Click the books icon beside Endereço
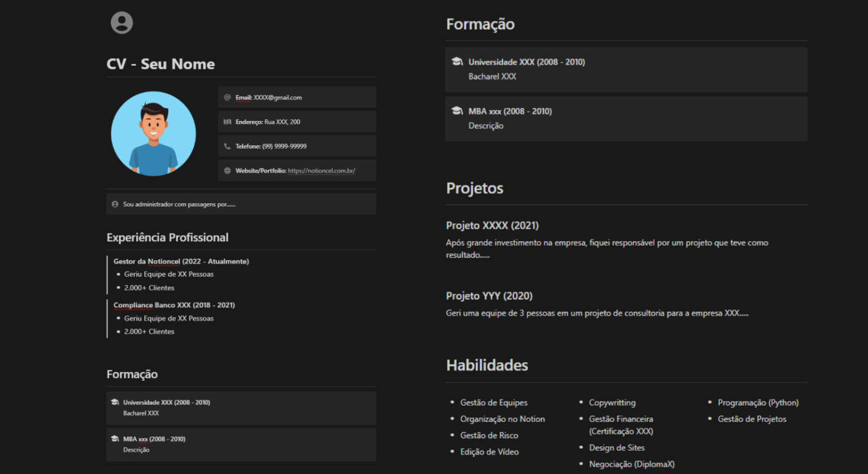This screenshot has height=474, width=868. 227,121
